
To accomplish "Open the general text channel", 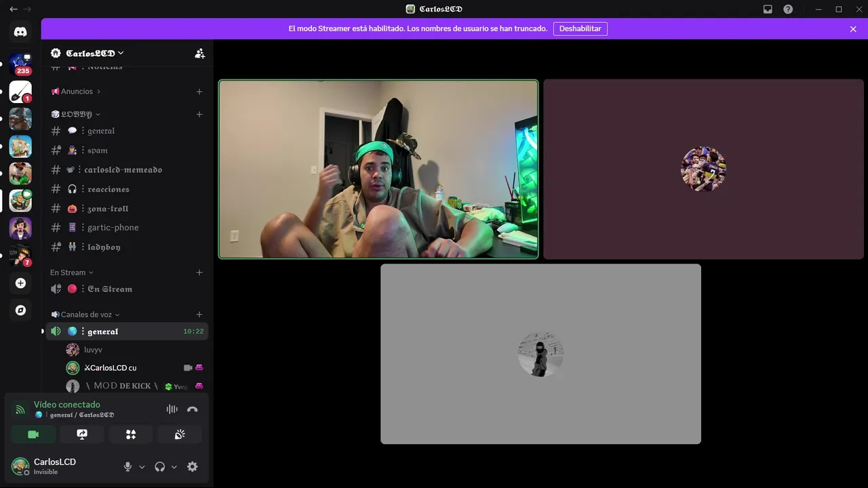I will [x=125, y=131].
